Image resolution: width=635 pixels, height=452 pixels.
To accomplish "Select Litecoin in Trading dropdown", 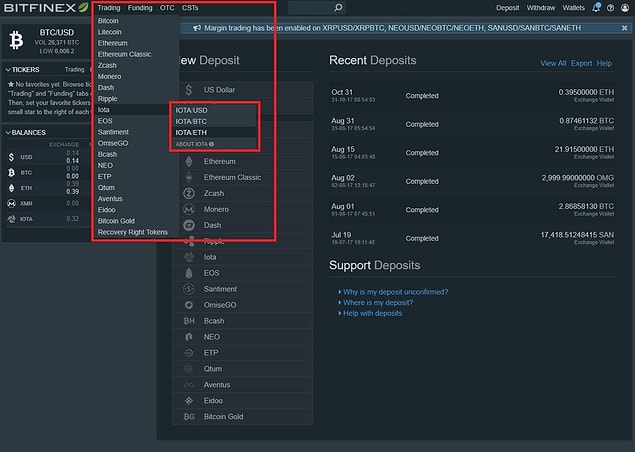I will tap(109, 32).
